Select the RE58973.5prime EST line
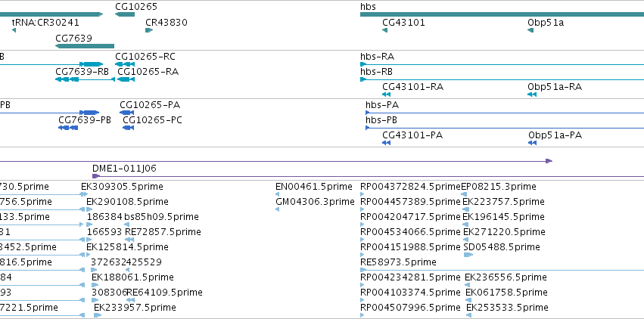This screenshot has height=319, width=644. pyautogui.click(x=502, y=270)
